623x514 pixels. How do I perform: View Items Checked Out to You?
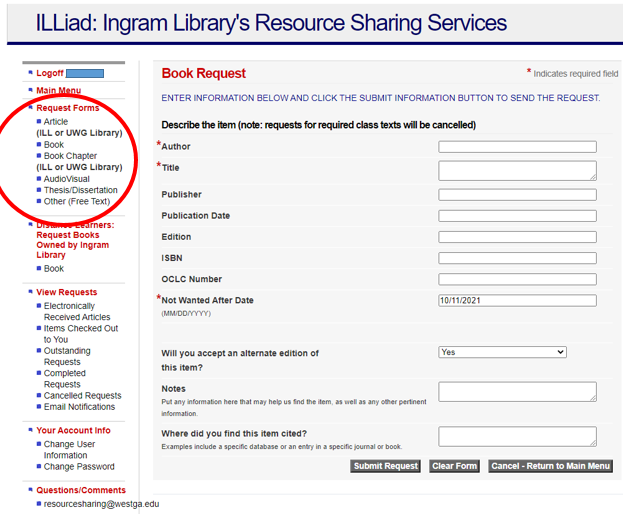pos(81,334)
